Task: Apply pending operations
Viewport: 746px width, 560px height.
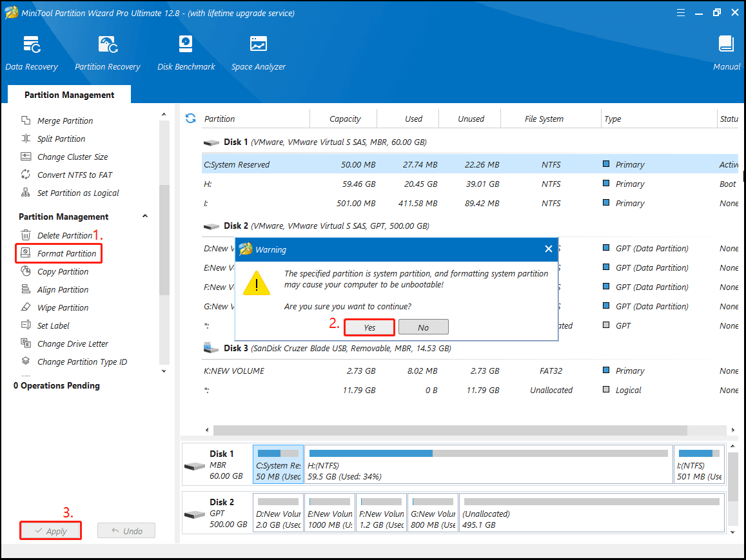Action: pos(50,530)
